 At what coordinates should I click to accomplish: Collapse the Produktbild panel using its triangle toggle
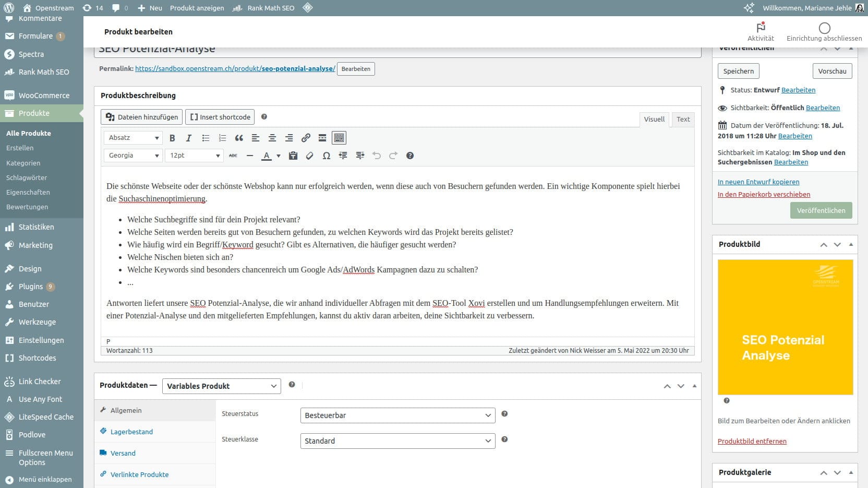point(851,244)
